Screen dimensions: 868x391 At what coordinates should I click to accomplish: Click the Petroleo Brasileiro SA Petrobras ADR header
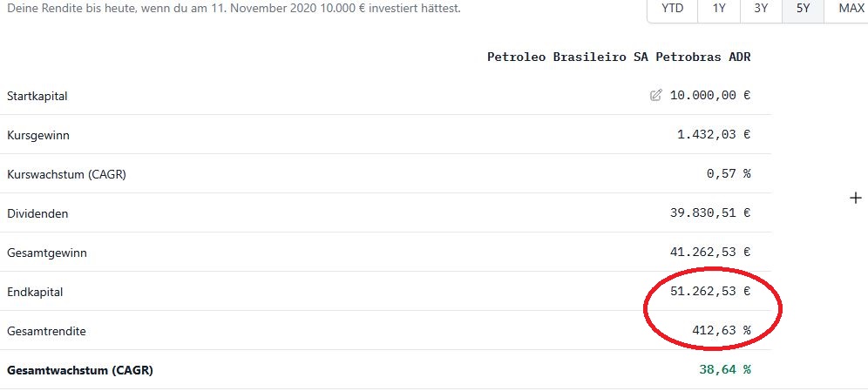[x=618, y=57]
